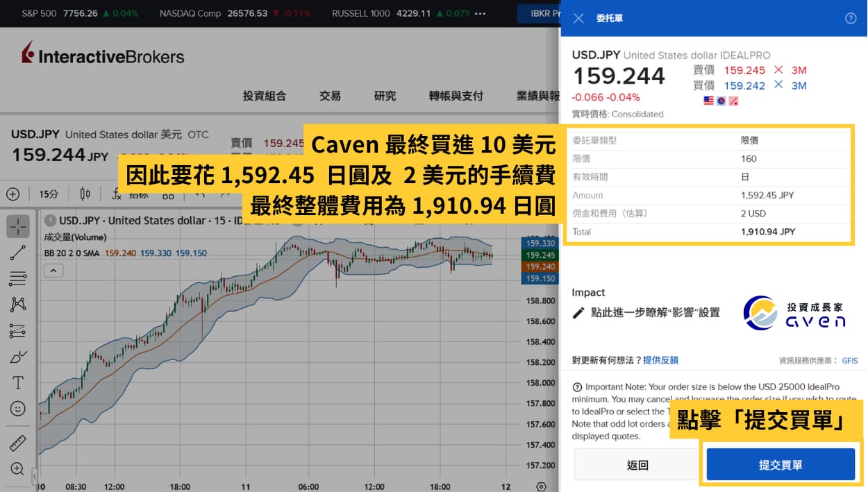The height and width of the screenshot is (492, 868).
Task: Open GFIS data provider link
Action: [x=850, y=361]
